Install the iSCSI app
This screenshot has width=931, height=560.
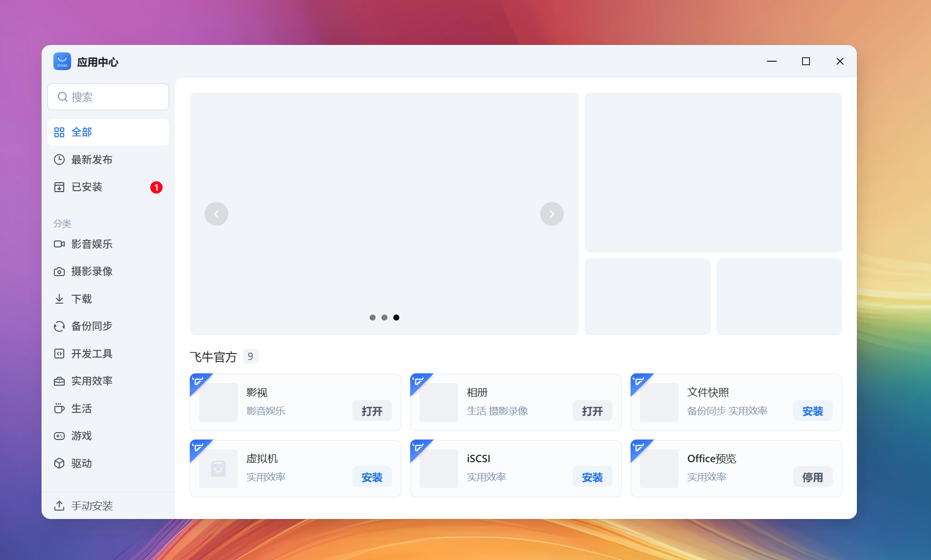tap(592, 477)
